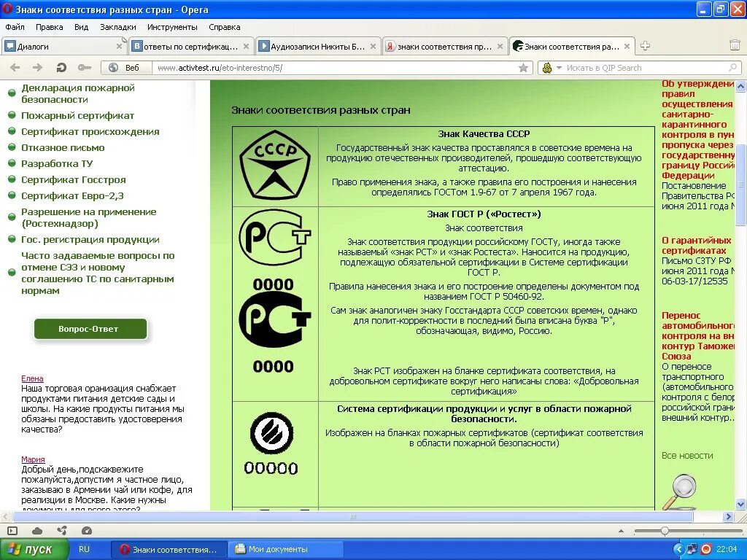This screenshot has height=560, width=747.
Task: Click the vertical scrollbar up arrow
Action: tap(741, 86)
